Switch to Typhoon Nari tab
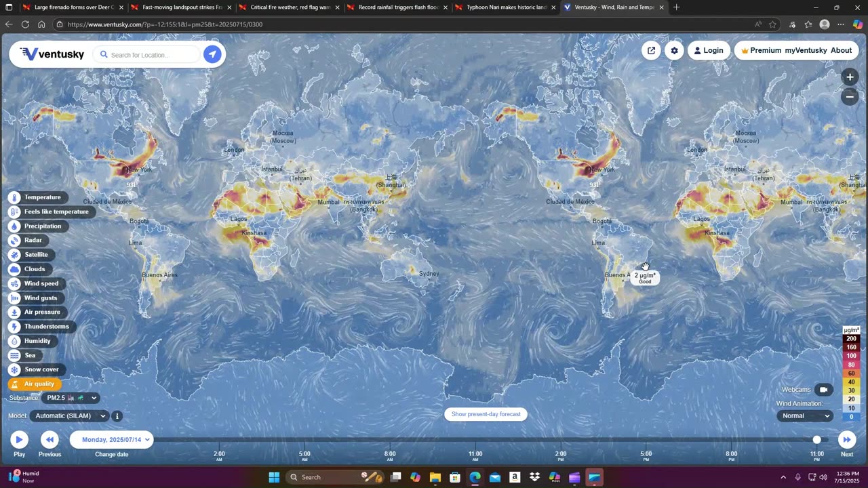The image size is (868, 488). [x=505, y=7]
